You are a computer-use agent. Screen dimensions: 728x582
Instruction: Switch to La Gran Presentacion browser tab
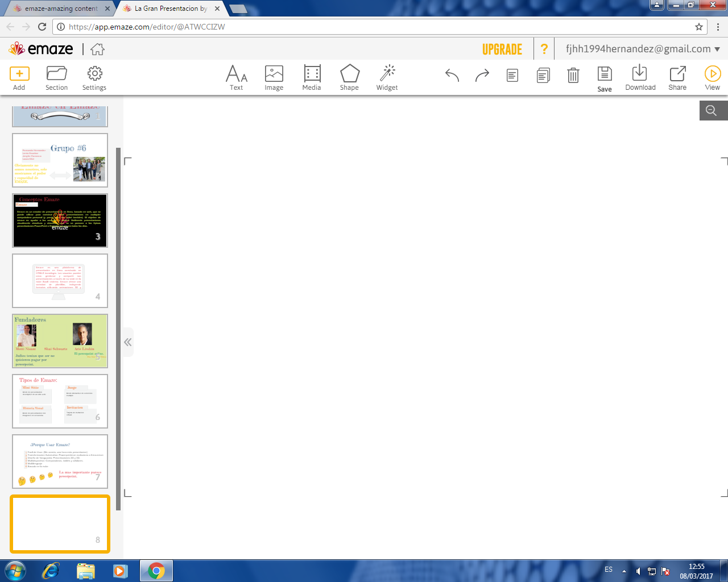(170, 9)
